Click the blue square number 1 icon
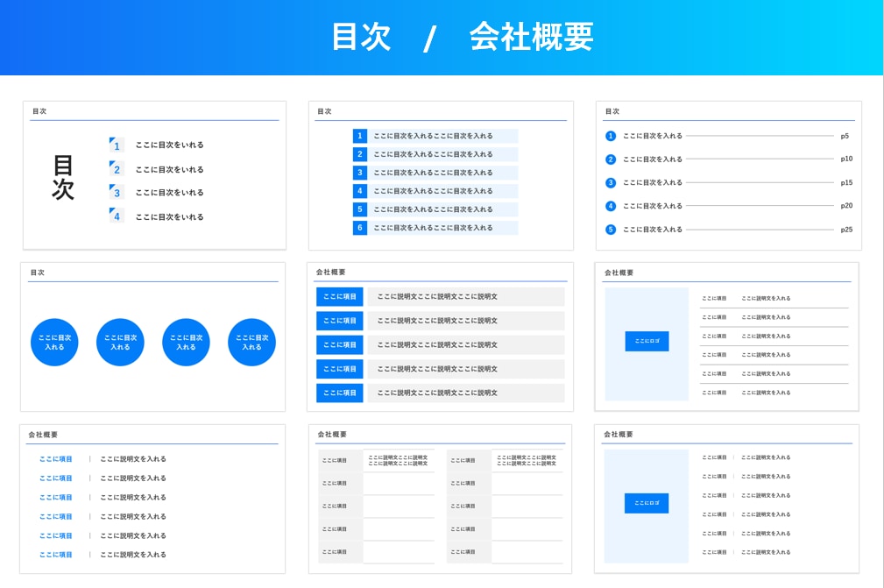The width and height of the screenshot is (884, 588). click(360, 136)
